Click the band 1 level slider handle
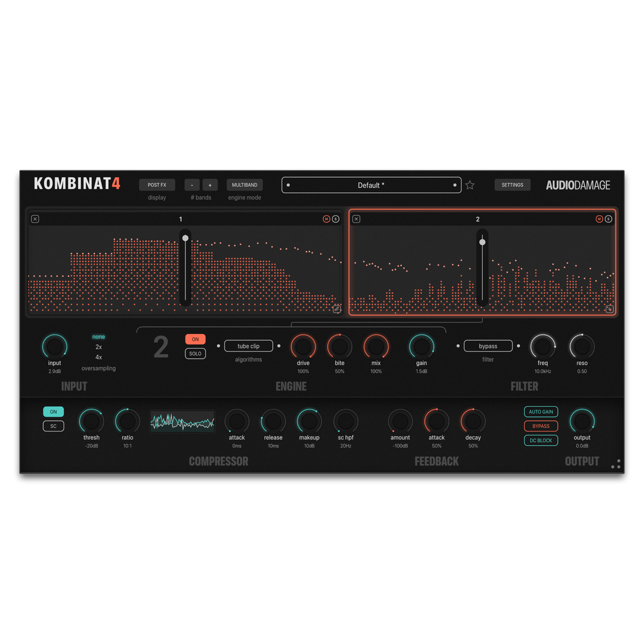The height and width of the screenshot is (644, 644). (x=185, y=238)
